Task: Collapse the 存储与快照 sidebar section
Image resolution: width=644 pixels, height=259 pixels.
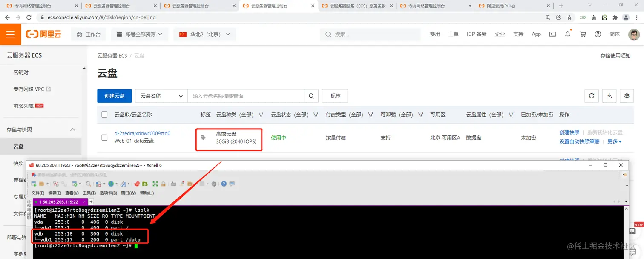Action: click(x=72, y=129)
